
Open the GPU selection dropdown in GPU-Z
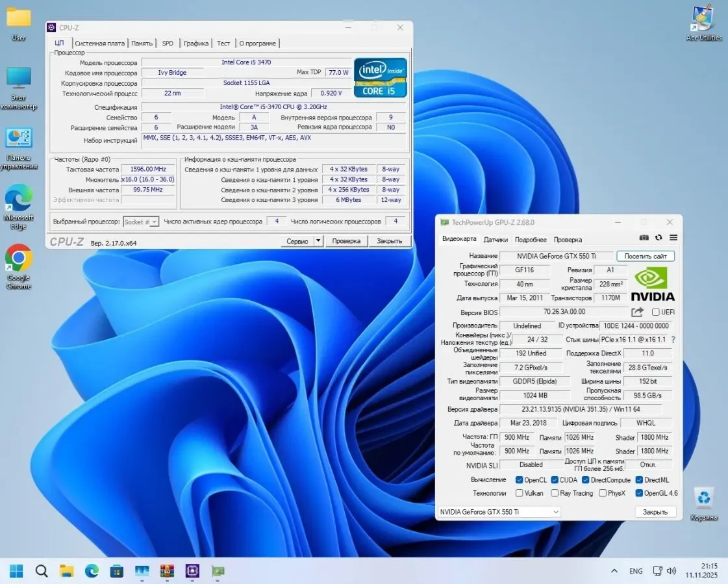pos(499,512)
